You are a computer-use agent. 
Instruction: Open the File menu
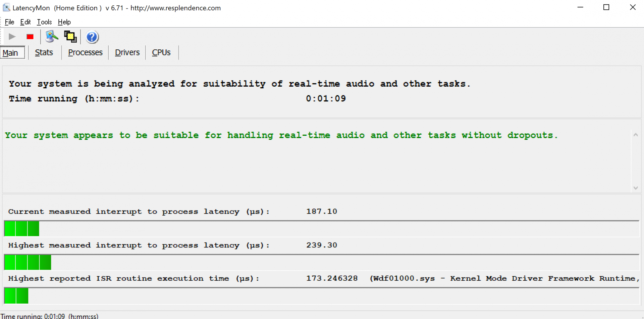pos(9,22)
